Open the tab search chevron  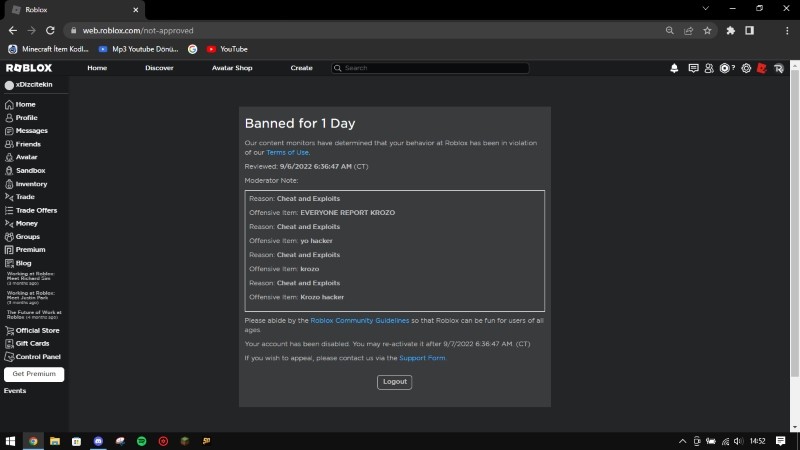click(706, 9)
